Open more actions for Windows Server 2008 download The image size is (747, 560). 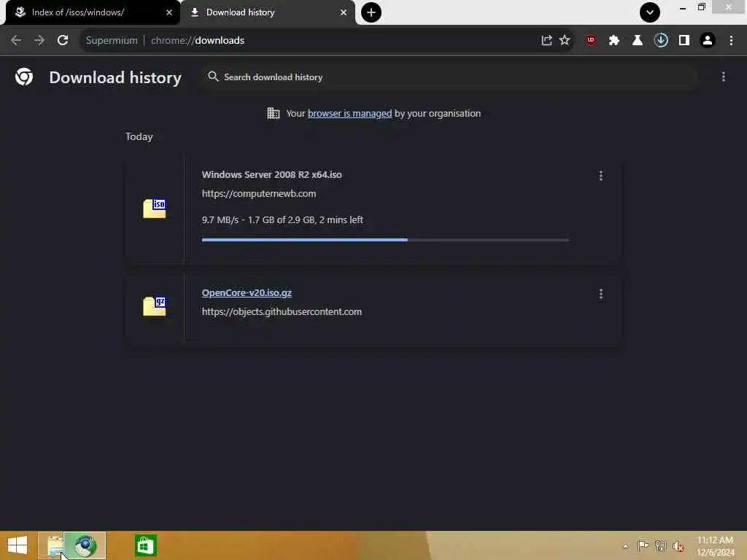coord(601,176)
